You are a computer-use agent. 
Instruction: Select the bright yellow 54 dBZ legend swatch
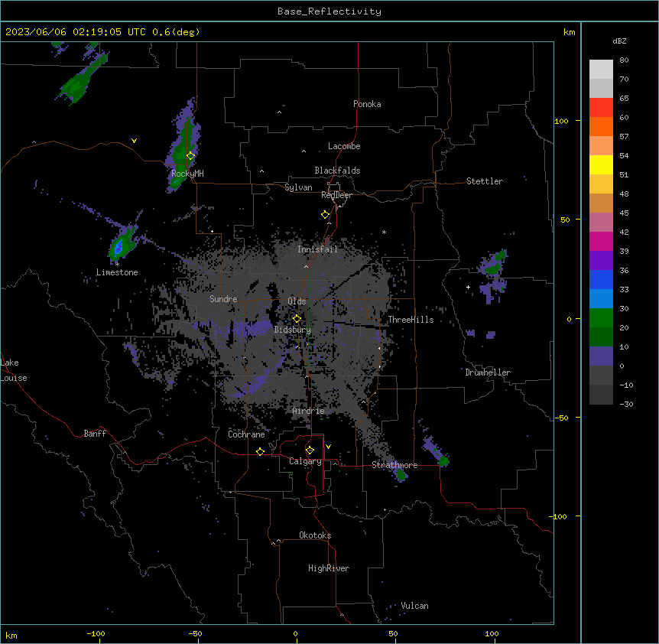coord(601,164)
